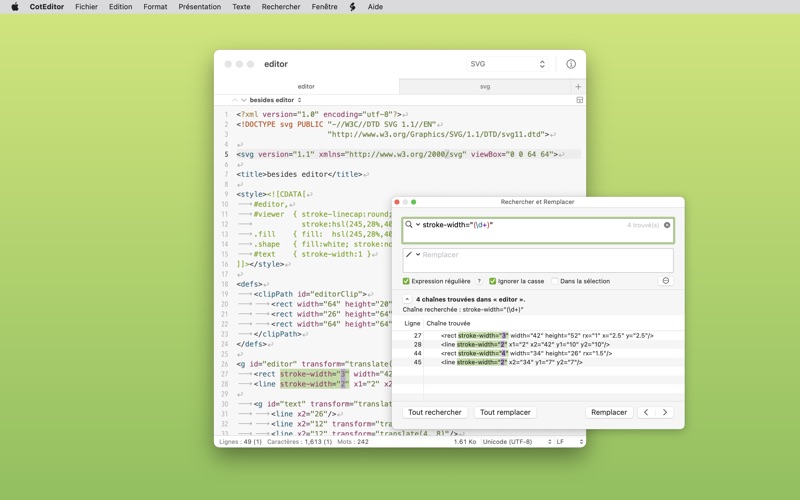Screen dimensions: 800x500
Task: Click the Chaîne trouvée column header
Action: tap(448, 323)
